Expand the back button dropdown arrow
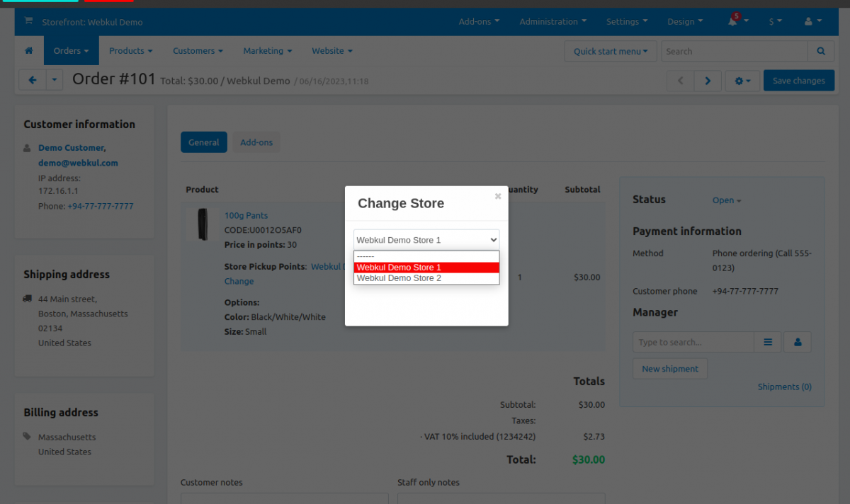850x504 pixels. 55,81
